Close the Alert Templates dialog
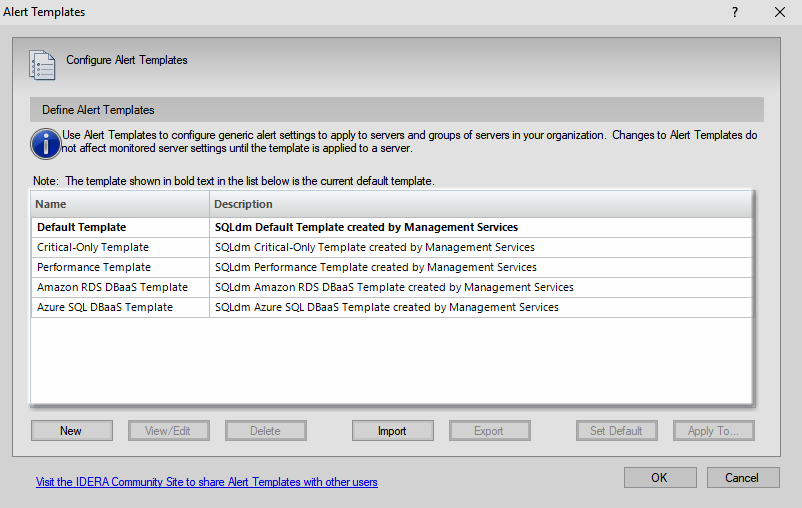802x508 pixels. (780, 12)
